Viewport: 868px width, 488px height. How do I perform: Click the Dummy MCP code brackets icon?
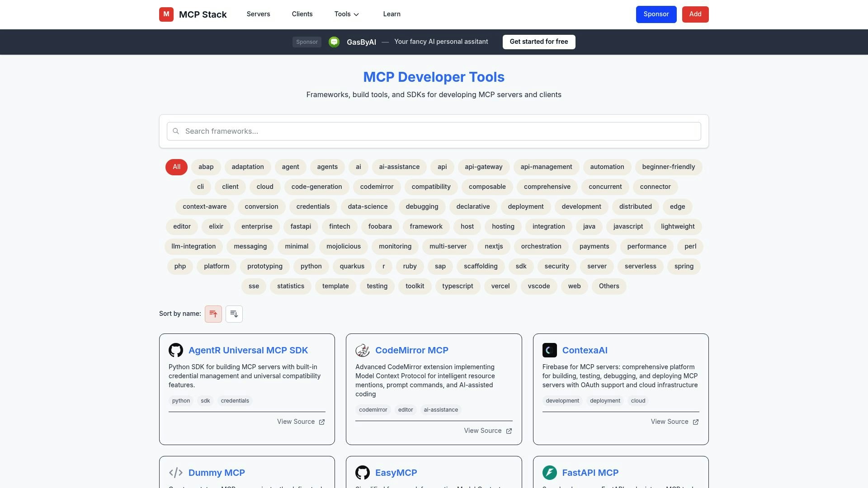click(176, 473)
